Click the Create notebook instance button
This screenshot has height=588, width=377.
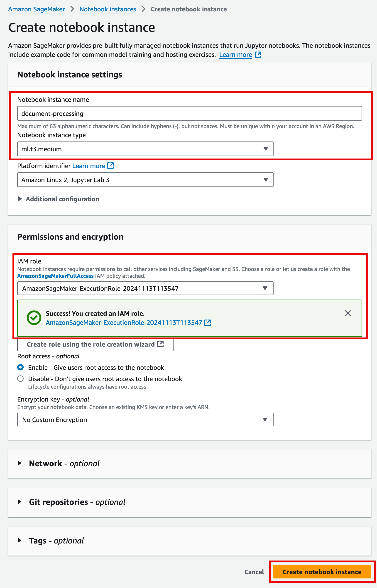pos(322,572)
